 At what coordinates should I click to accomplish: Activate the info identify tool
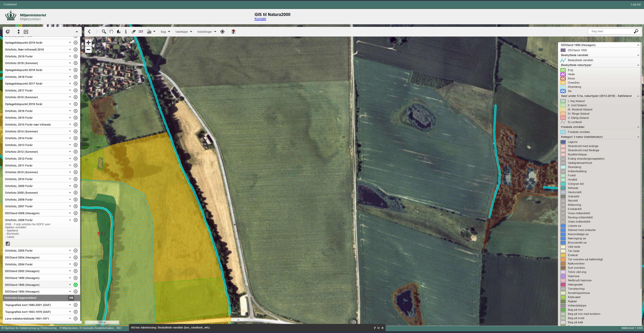tap(126, 32)
